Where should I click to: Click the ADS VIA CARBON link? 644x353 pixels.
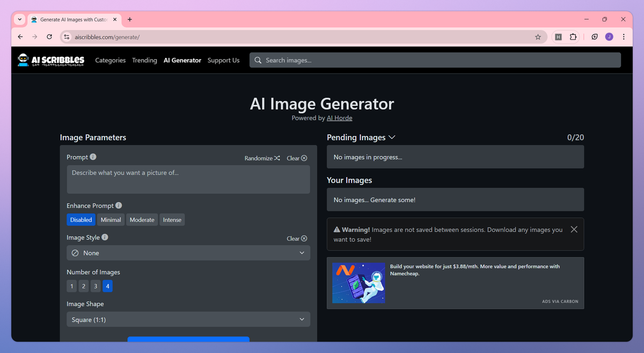[x=560, y=301]
